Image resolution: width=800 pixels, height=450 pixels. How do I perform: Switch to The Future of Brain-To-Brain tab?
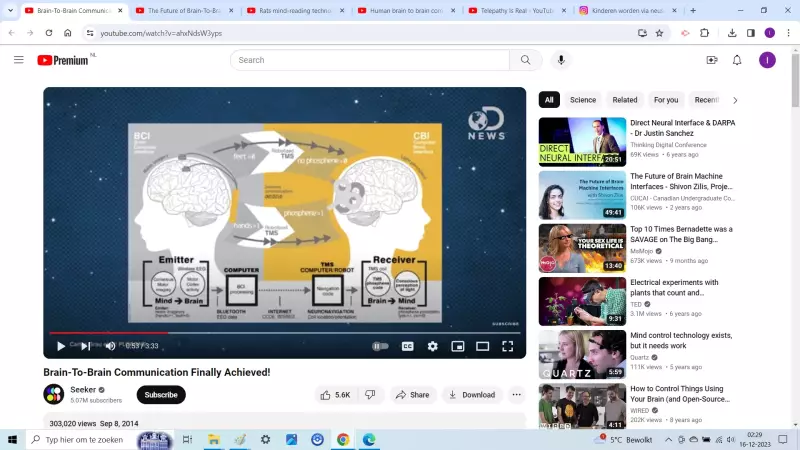click(x=184, y=10)
